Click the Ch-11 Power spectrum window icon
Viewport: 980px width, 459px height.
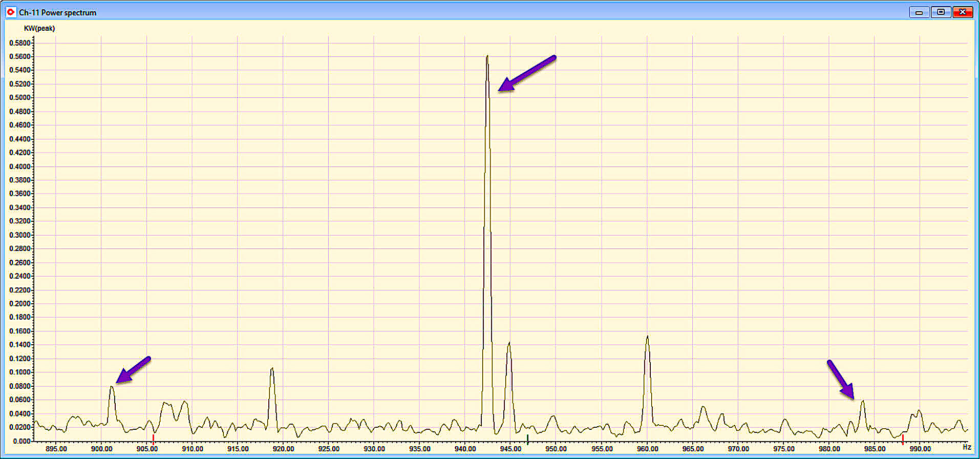click(x=11, y=12)
